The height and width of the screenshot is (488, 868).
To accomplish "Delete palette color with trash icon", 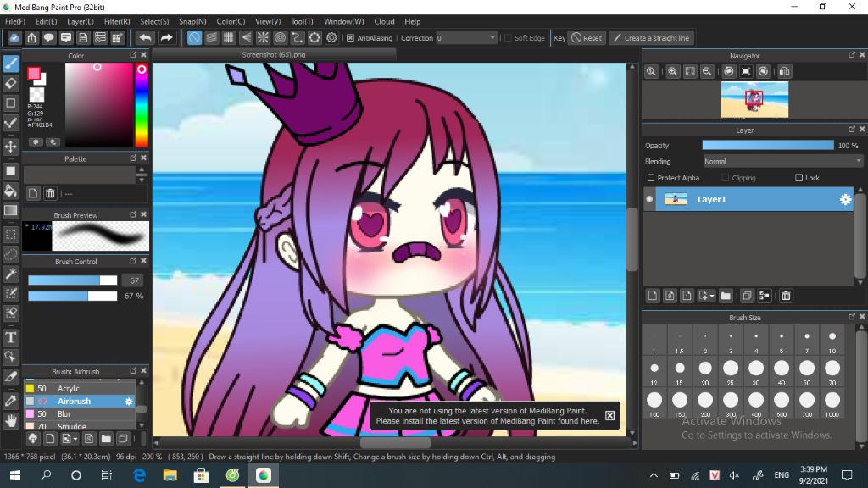I will point(50,193).
